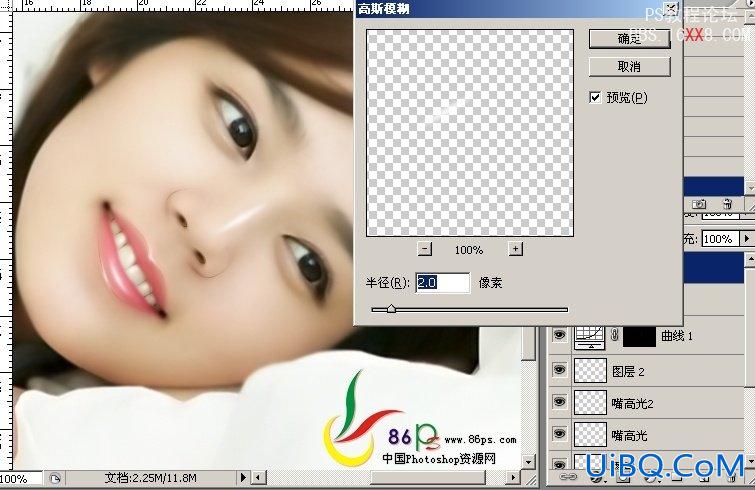The image size is (755, 490).
Task: Select the 嘴高光 layer thumbnail
Action: pos(591,435)
